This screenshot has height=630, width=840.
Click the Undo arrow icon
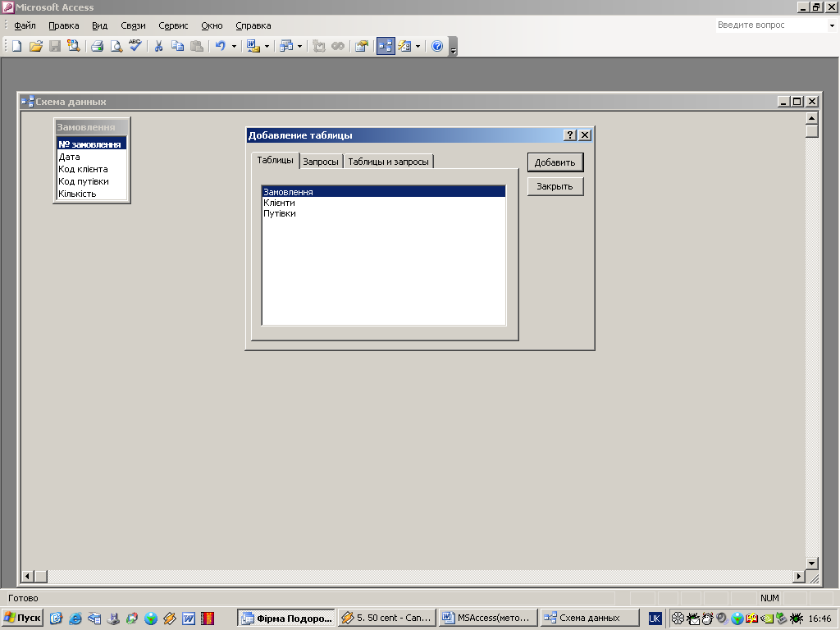(x=220, y=46)
